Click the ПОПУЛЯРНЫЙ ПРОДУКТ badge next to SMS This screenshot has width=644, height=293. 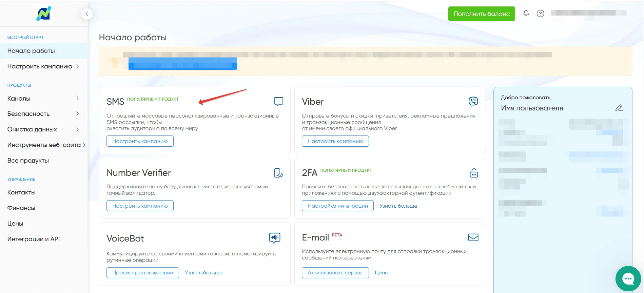point(153,99)
